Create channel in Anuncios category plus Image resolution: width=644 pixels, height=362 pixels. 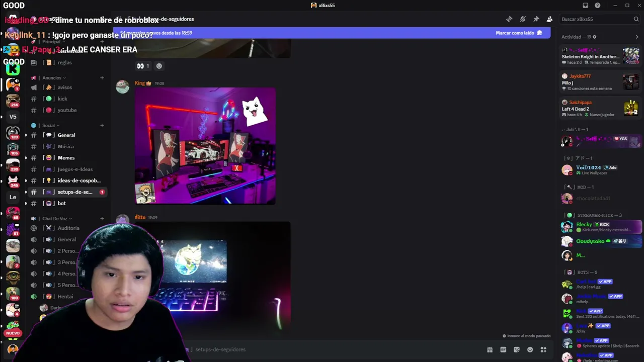102,78
